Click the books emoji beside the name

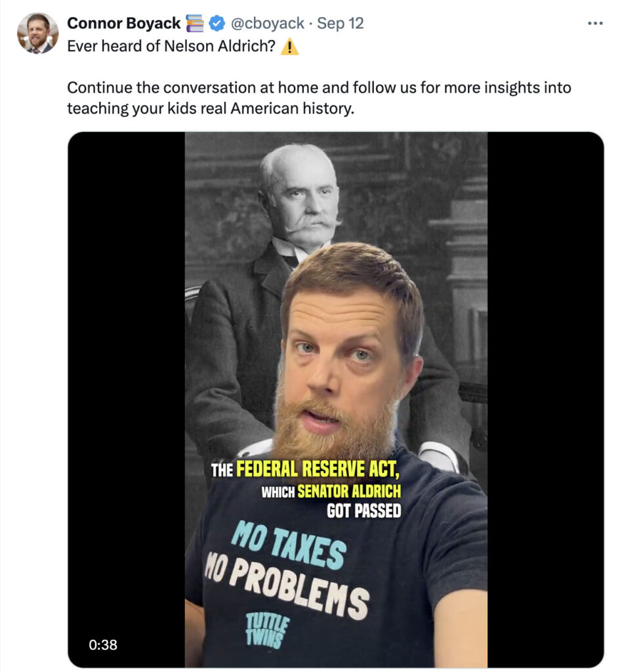(x=196, y=24)
